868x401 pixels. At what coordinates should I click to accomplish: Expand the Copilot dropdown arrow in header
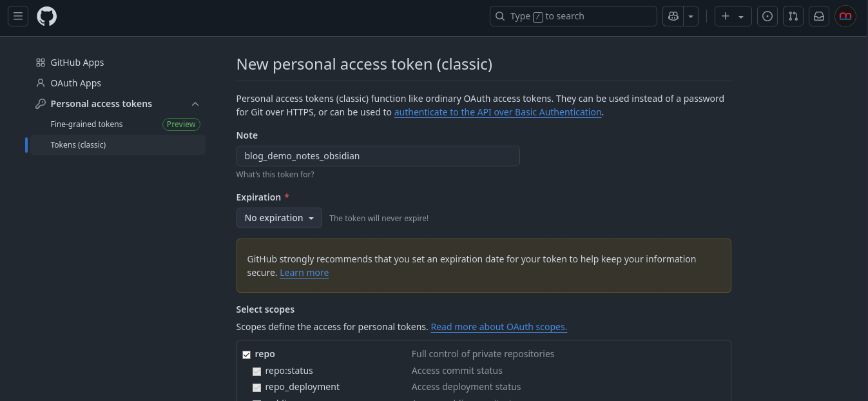pos(691,16)
